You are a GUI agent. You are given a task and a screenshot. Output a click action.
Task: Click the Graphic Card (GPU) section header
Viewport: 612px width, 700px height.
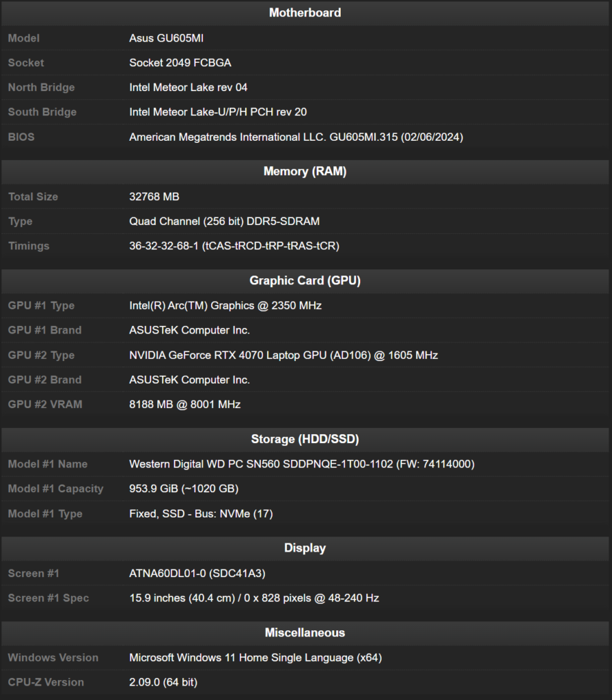(x=305, y=280)
